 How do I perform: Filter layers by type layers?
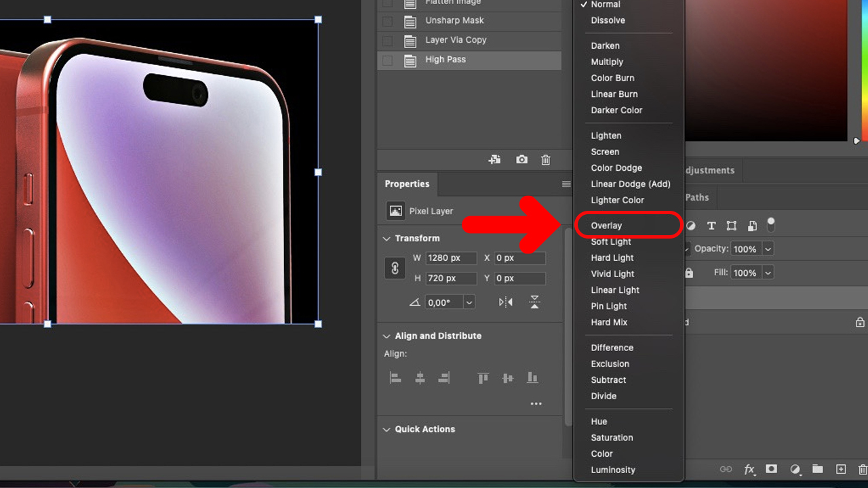click(711, 226)
